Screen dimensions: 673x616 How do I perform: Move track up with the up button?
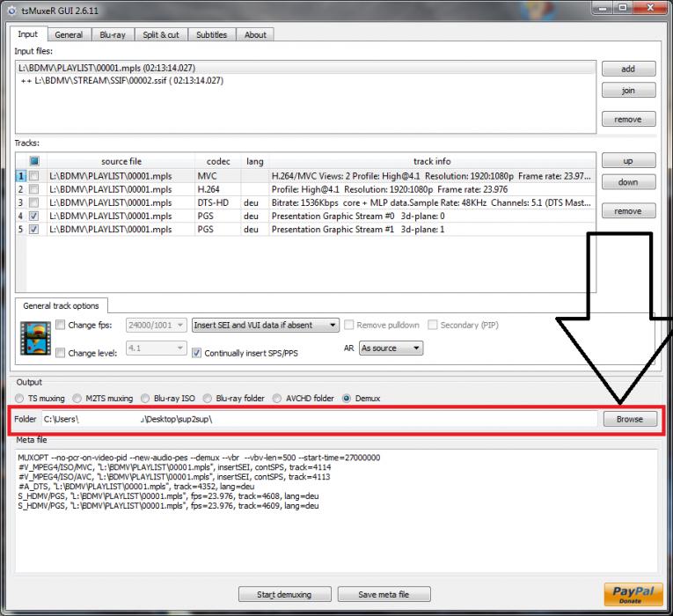[x=628, y=160]
